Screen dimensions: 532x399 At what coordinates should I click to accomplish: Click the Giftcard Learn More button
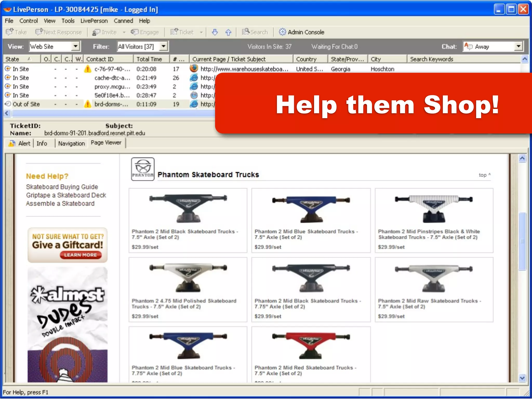pos(81,255)
